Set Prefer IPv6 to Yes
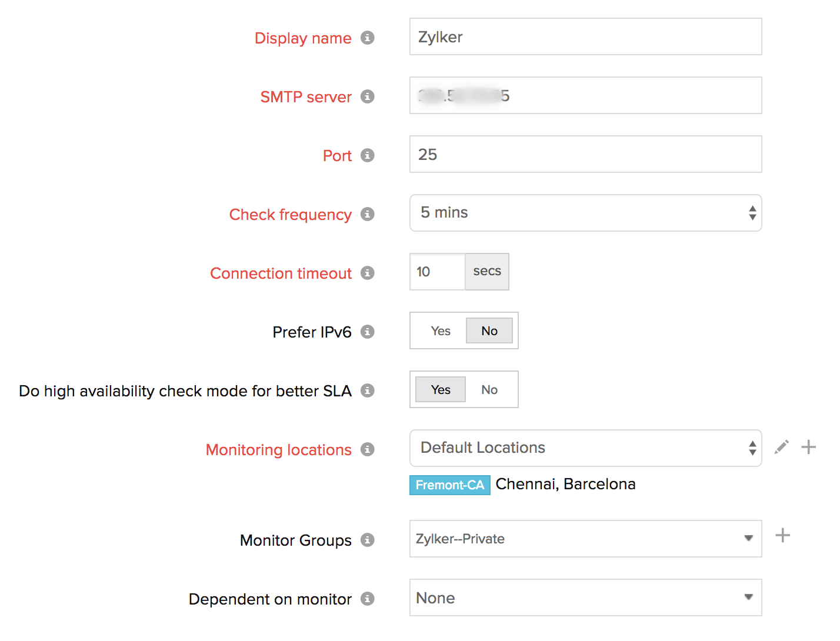Image resolution: width=840 pixels, height=641 pixels. [x=441, y=331]
